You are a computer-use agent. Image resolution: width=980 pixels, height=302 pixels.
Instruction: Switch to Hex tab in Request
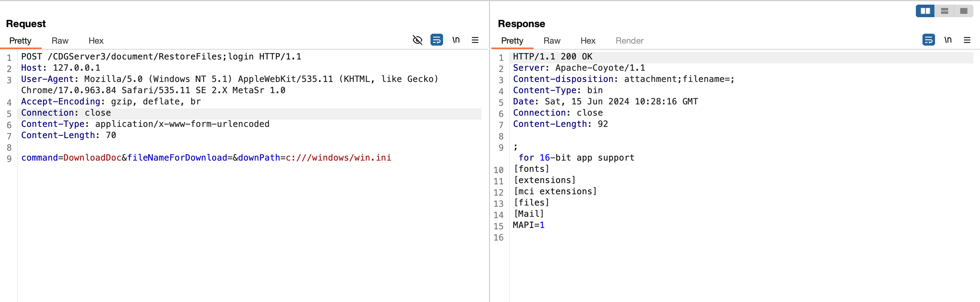[x=96, y=41]
